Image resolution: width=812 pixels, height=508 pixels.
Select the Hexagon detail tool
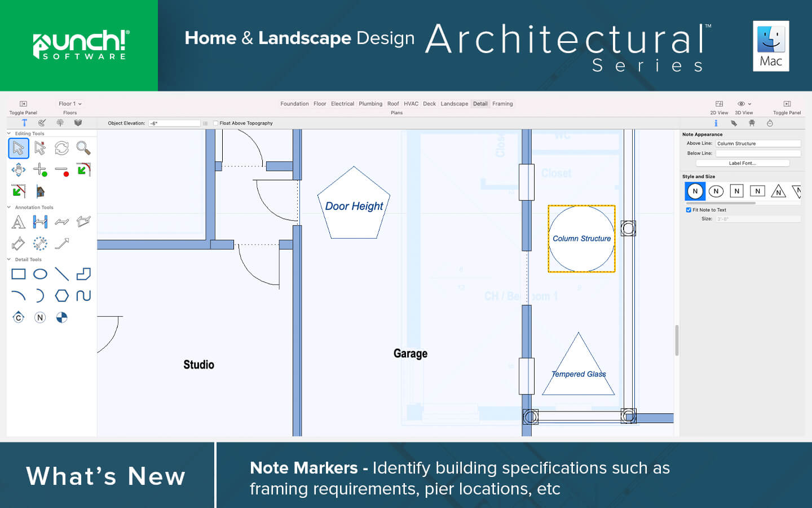[62, 296]
